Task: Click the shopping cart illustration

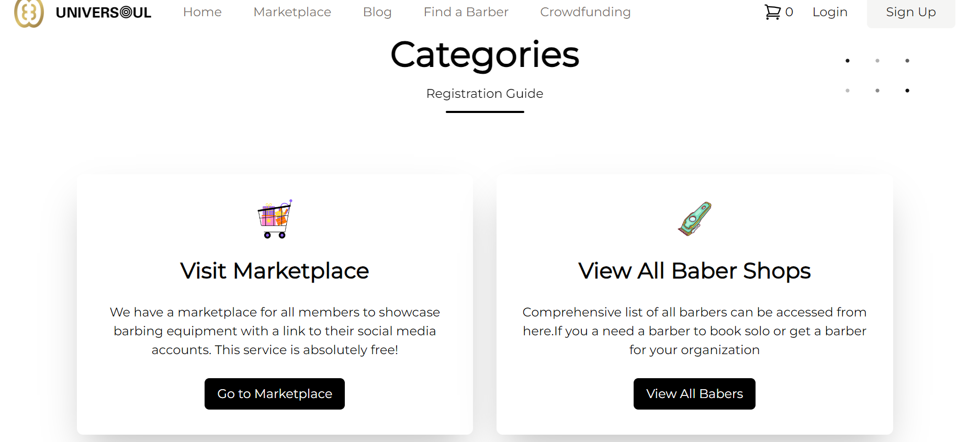Action: (274, 219)
